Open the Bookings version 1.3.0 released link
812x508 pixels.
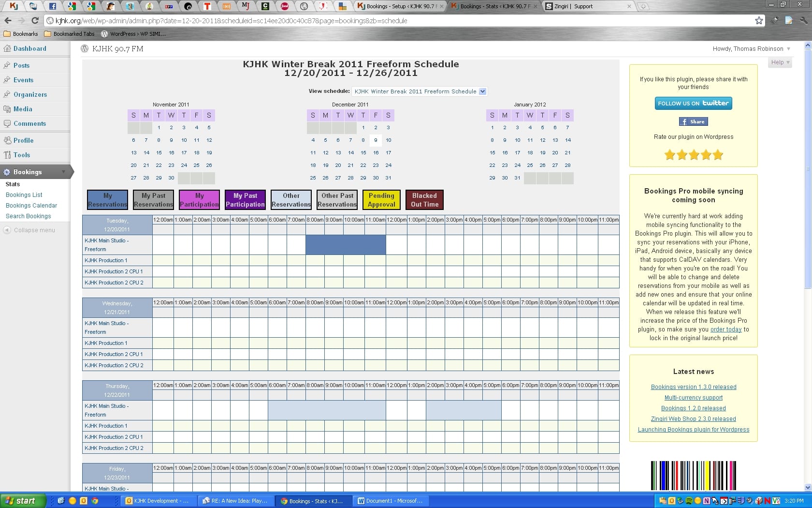coord(693,387)
